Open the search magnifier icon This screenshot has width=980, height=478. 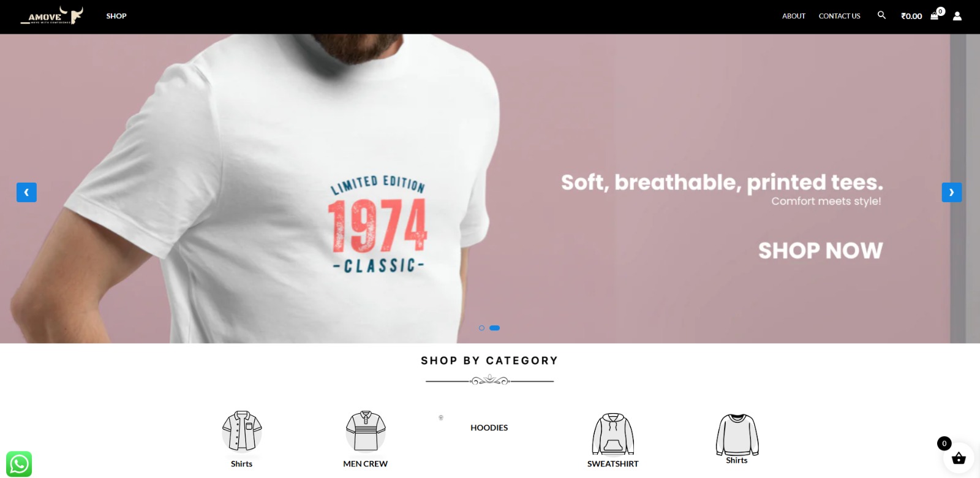(x=881, y=15)
